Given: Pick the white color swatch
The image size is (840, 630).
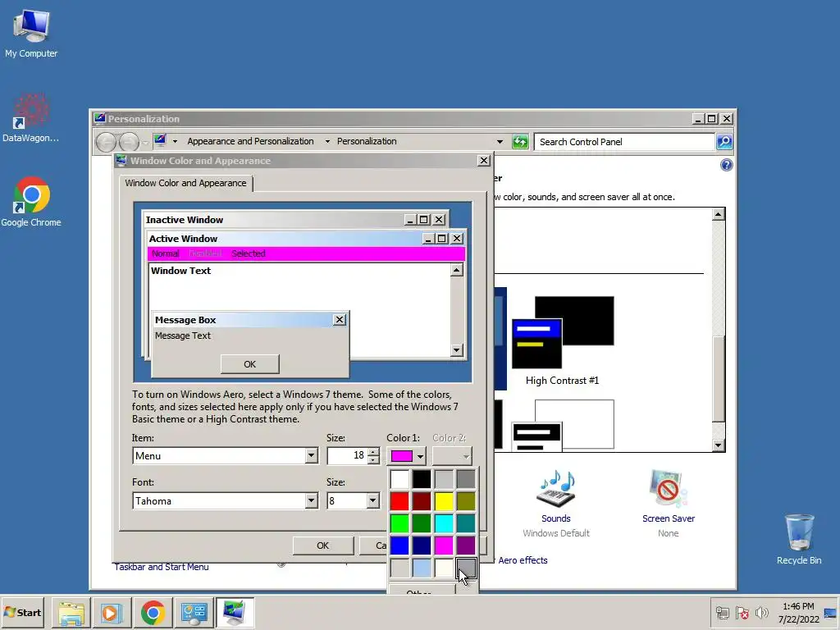Looking at the screenshot, I should pyautogui.click(x=399, y=479).
